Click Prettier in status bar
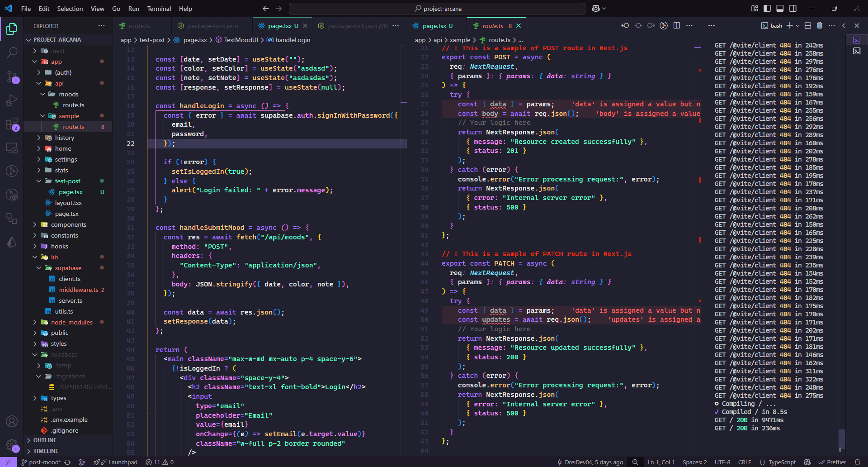This screenshot has width=868, height=467. (x=832, y=462)
